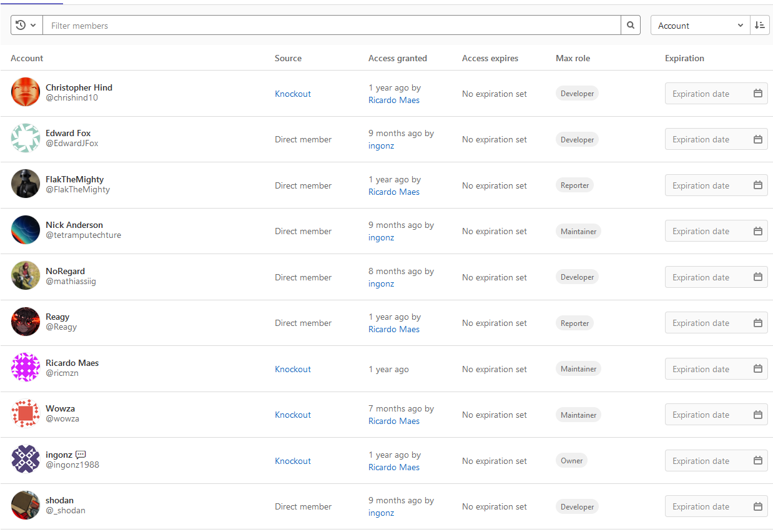Open ingonz's avatar

pos(26,460)
